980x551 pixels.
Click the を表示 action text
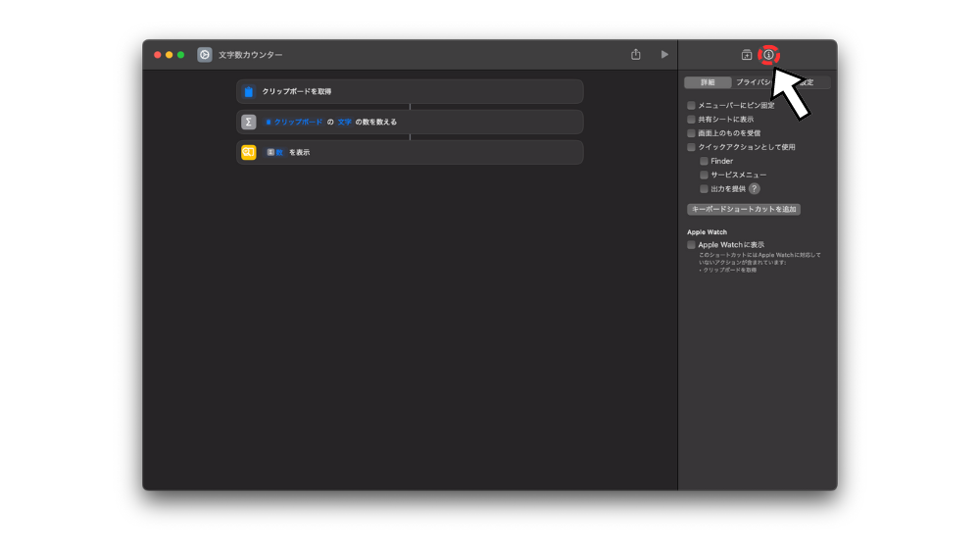click(x=299, y=152)
